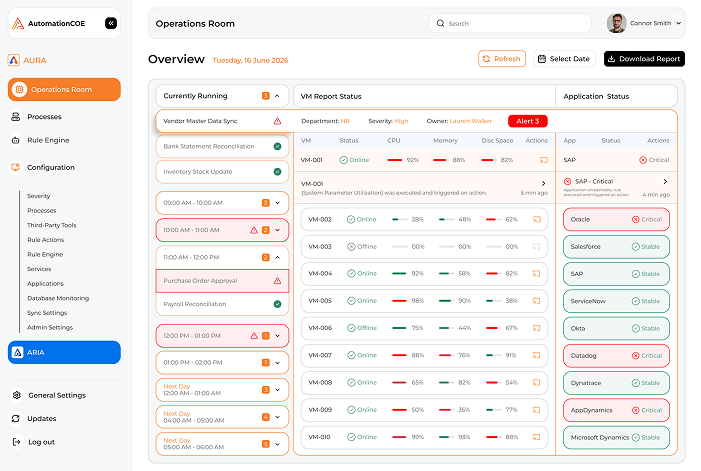Click VM-001 row action icon
The width and height of the screenshot is (701, 471).
pos(544,160)
